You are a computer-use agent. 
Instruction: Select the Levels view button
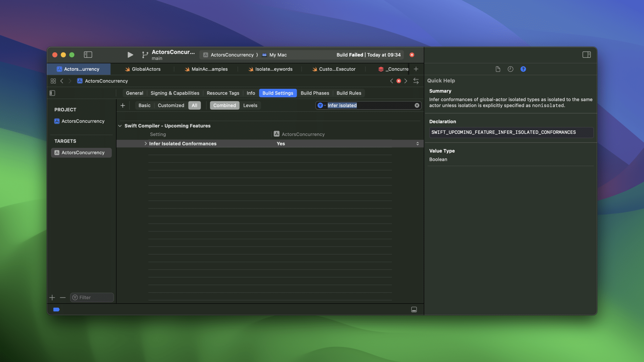tap(250, 106)
